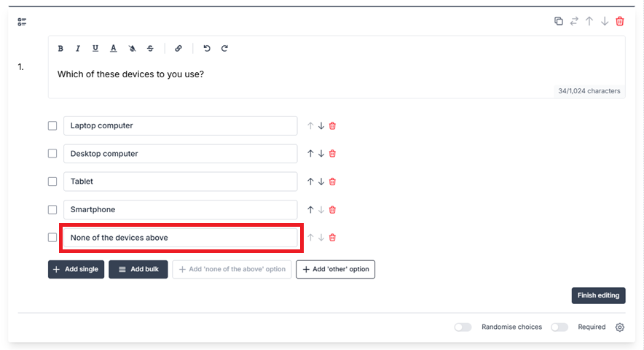Tick the Smartphone checkbox
This screenshot has width=644, height=350.
point(52,210)
